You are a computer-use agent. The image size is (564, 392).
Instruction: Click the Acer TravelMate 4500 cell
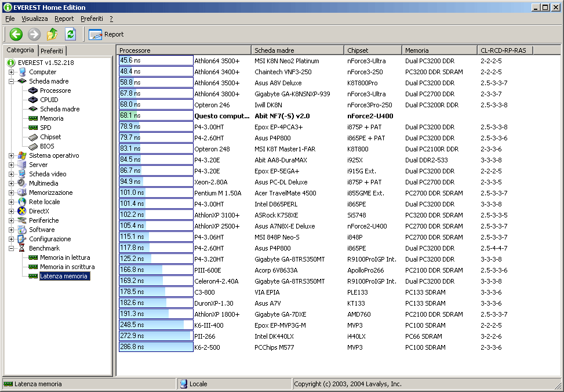pos(285,193)
